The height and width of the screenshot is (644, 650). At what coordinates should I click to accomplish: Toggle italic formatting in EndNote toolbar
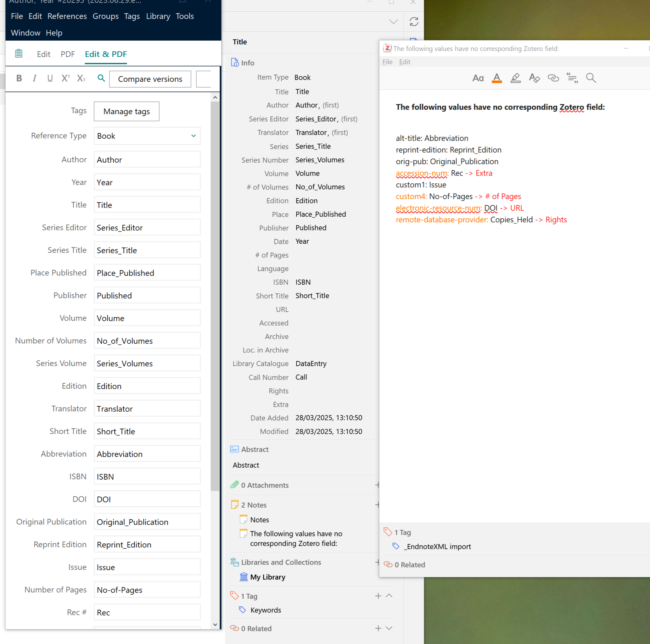coord(34,78)
